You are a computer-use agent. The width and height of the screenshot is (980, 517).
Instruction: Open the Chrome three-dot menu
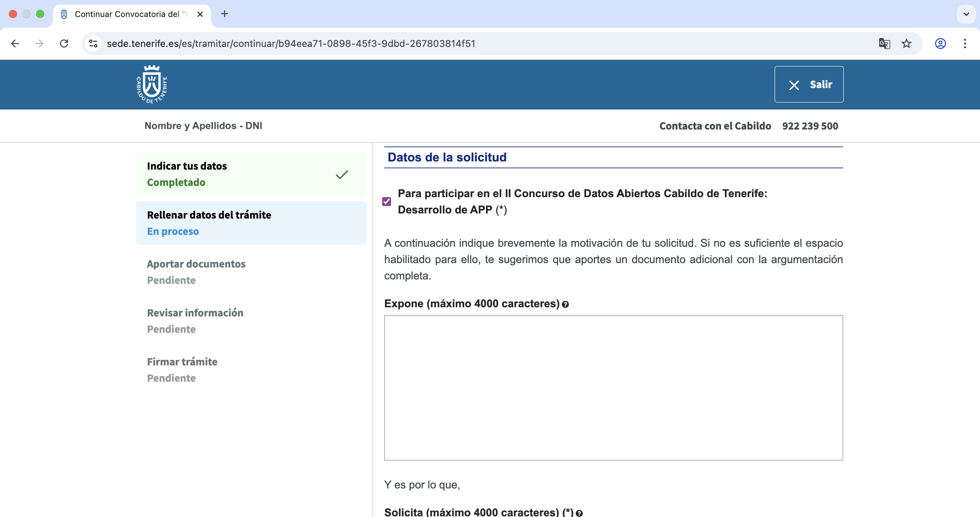pos(965,44)
